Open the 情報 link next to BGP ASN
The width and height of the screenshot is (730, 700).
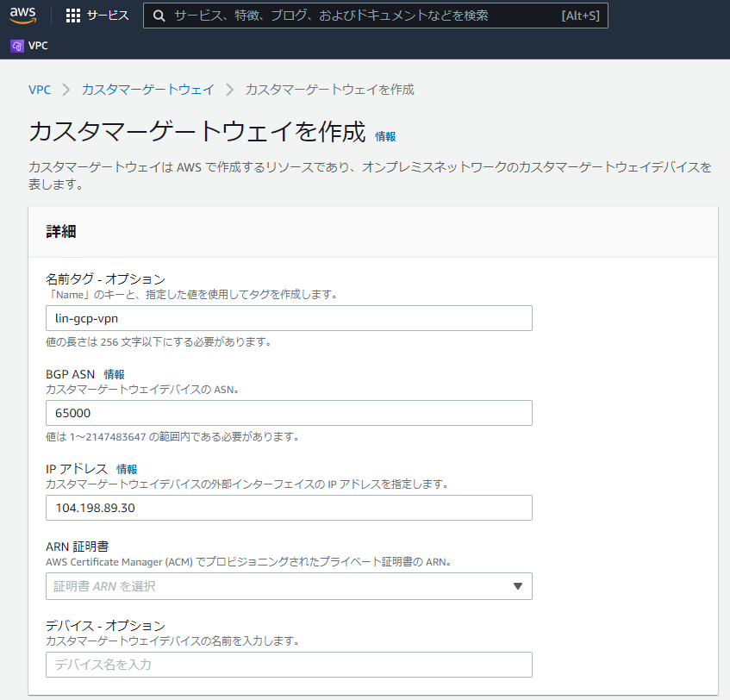click(115, 374)
